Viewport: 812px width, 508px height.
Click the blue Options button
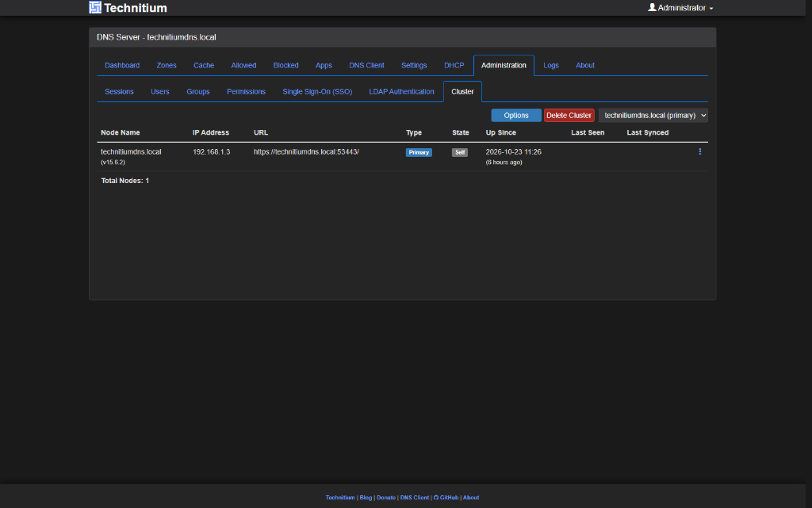coord(515,116)
